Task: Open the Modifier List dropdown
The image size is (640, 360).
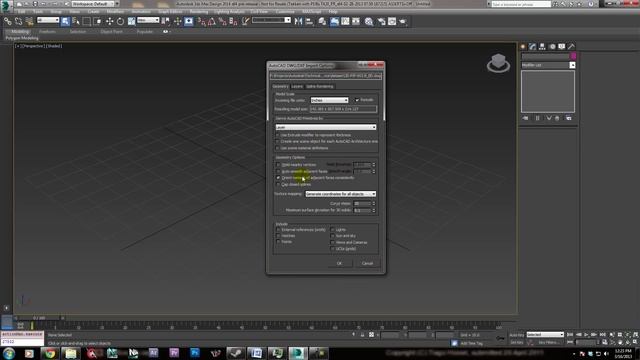Action: (x=548, y=65)
